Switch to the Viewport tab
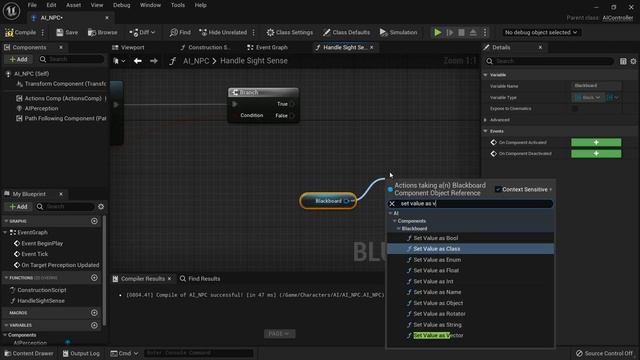The image size is (640, 360). point(129,47)
